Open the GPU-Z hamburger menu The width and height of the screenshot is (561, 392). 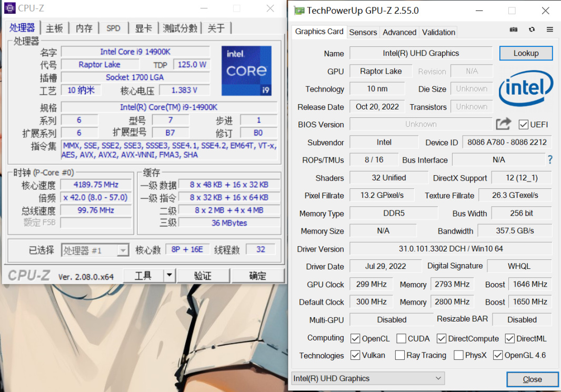[550, 29]
